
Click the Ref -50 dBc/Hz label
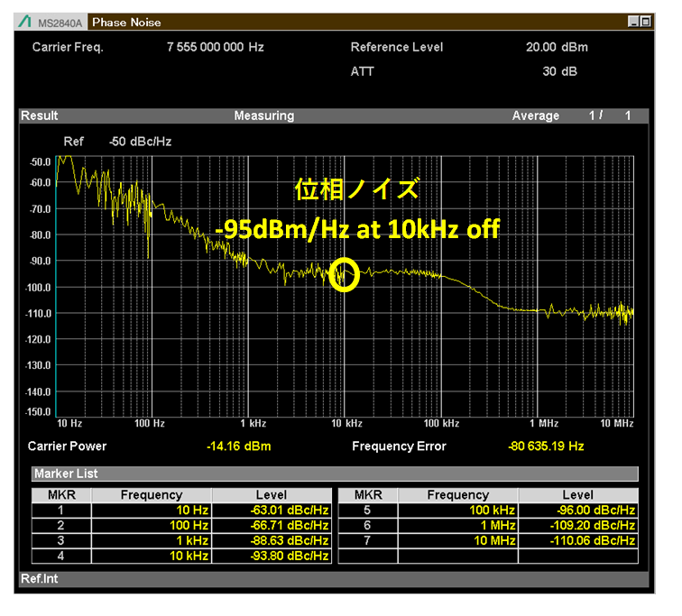[x=117, y=142]
